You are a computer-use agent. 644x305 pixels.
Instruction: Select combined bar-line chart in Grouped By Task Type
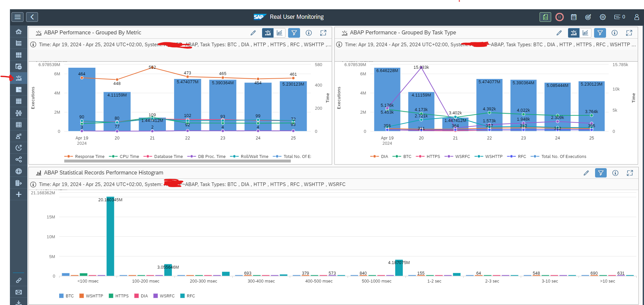[574, 33]
